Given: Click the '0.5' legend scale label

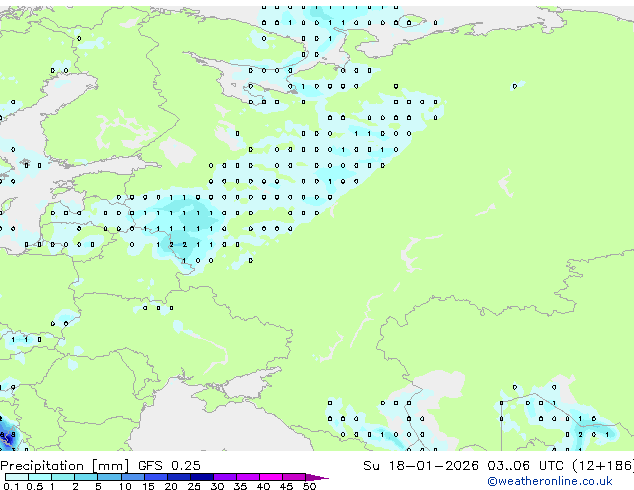Looking at the screenshot, I should tap(34, 486).
